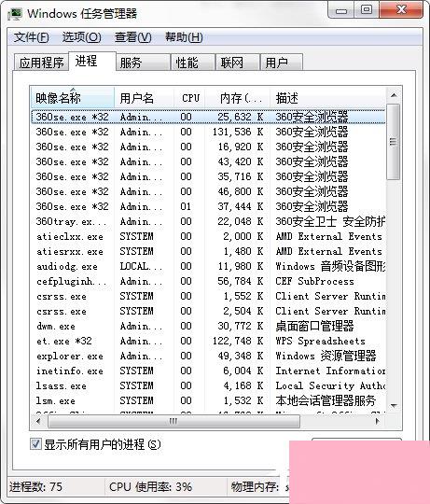Select the lsm.exe process

pos(208,400)
